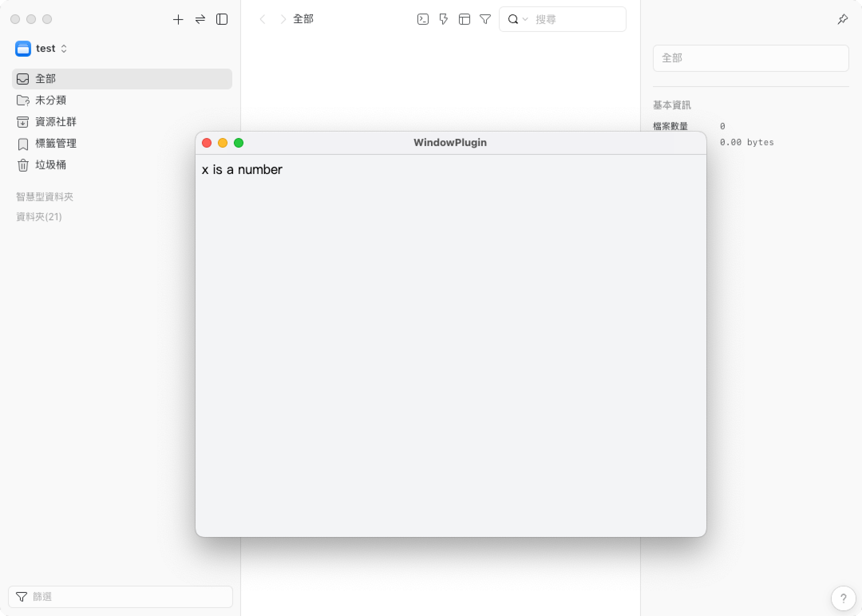Viewport: 862px width, 616px height.
Task: Toggle the sidebar panel icon
Action: pos(222,19)
